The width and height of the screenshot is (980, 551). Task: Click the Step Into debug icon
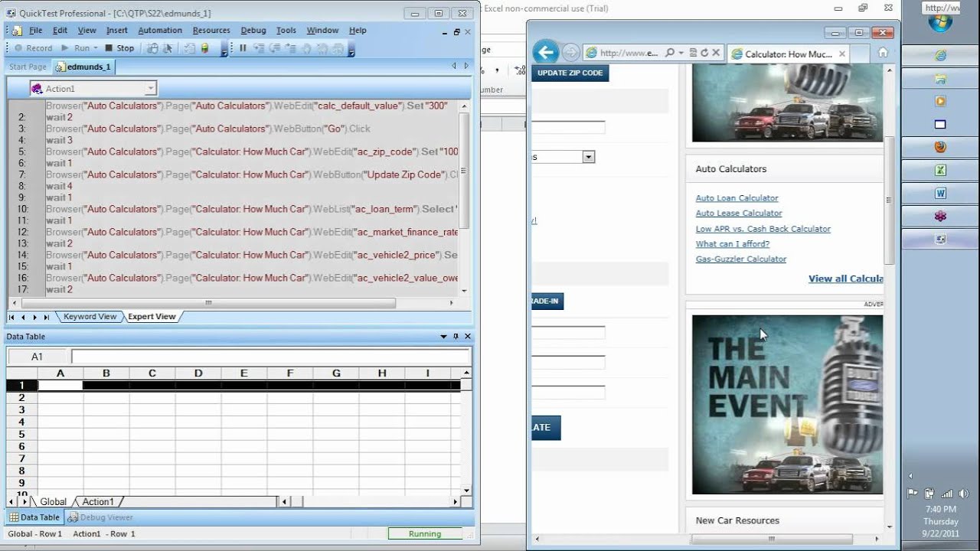coord(258,48)
